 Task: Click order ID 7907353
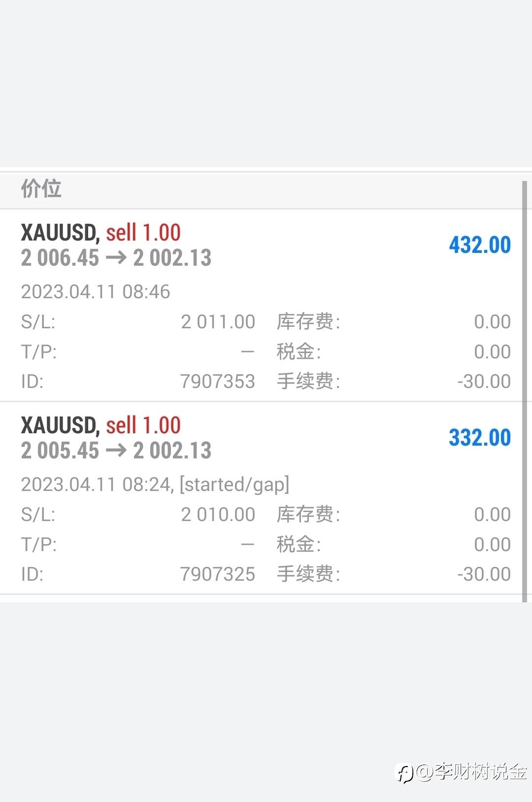point(217,382)
